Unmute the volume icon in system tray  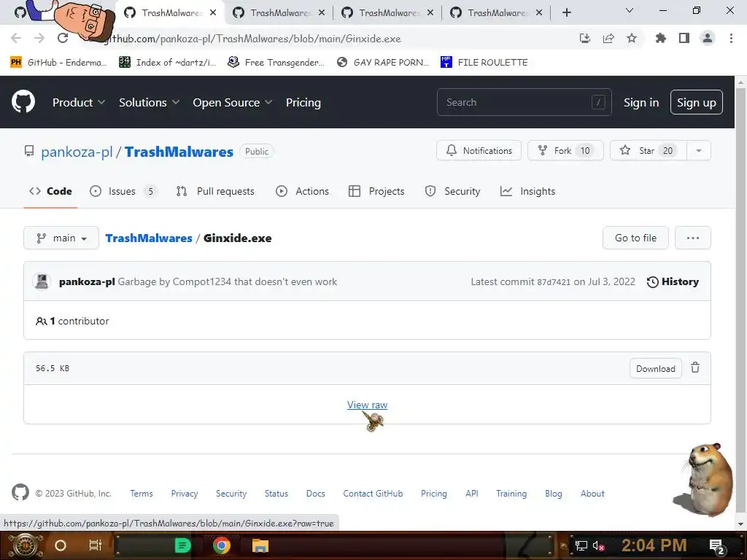[599, 545]
